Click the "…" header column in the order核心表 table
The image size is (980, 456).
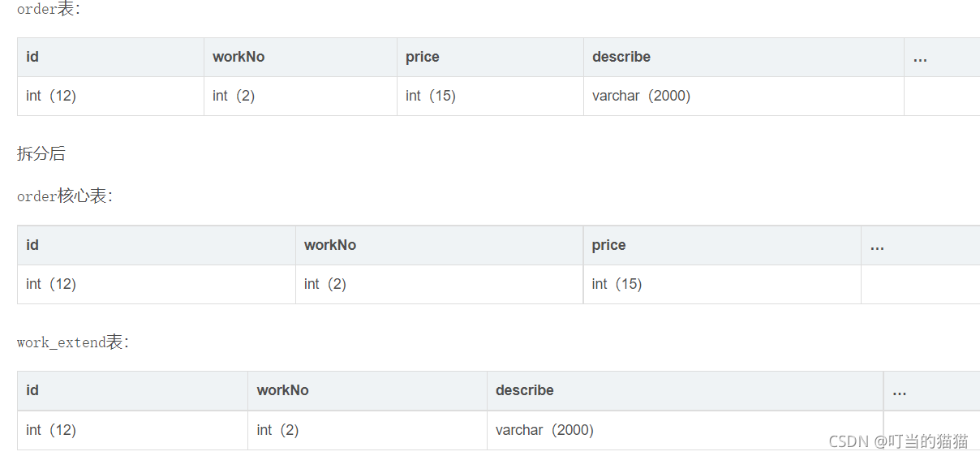tap(877, 245)
